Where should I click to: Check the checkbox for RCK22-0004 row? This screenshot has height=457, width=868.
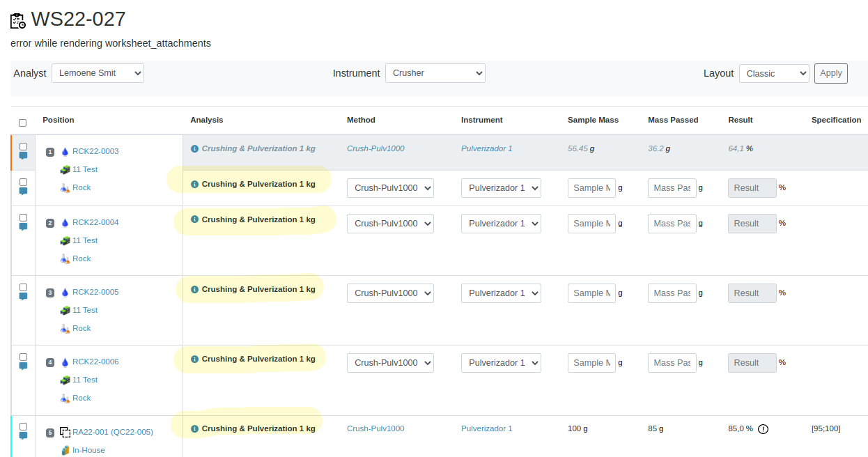click(x=23, y=217)
